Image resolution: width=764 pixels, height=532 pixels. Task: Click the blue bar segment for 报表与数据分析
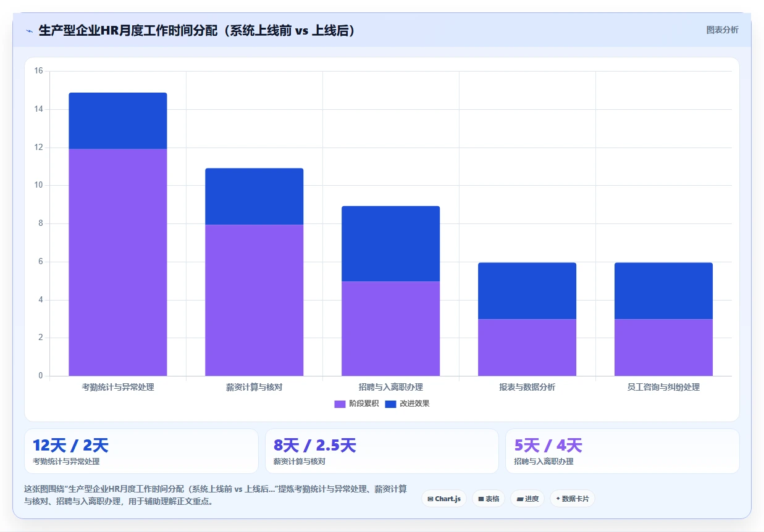coord(527,291)
